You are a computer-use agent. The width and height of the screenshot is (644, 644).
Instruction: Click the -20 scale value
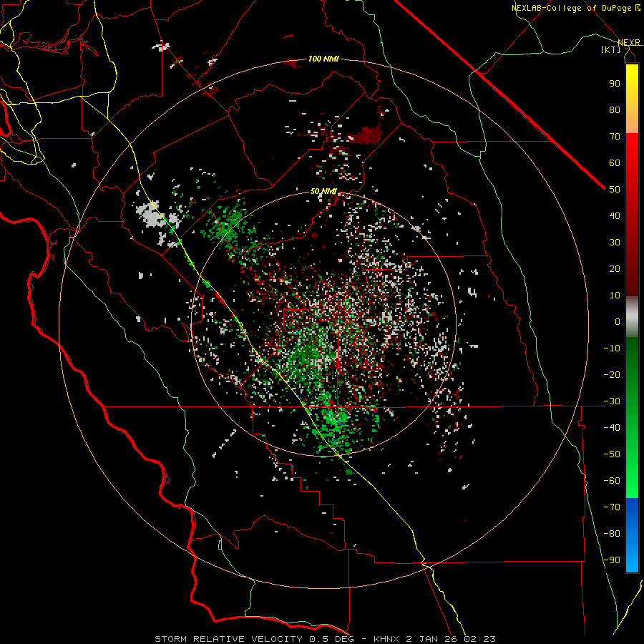click(612, 374)
